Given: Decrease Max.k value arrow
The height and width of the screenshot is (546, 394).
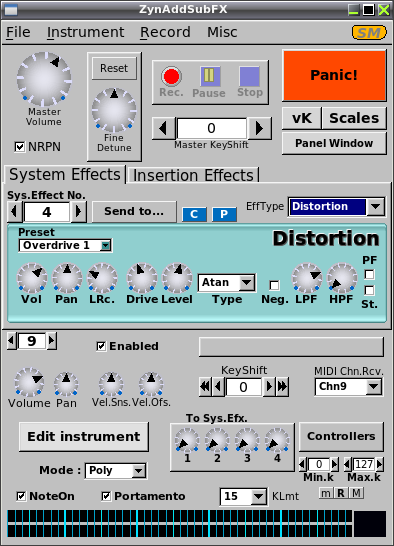Looking at the screenshot, I should [347, 464].
